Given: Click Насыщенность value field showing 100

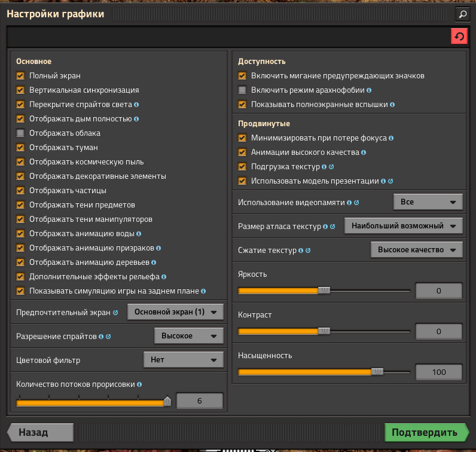Looking at the screenshot, I should click(439, 372).
